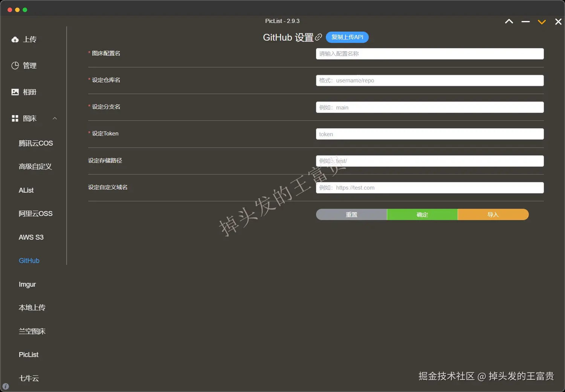The width and height of the screenshot is (565, 392).
Task: Select PicList picture bed
Action: click(x=29, y=355)
